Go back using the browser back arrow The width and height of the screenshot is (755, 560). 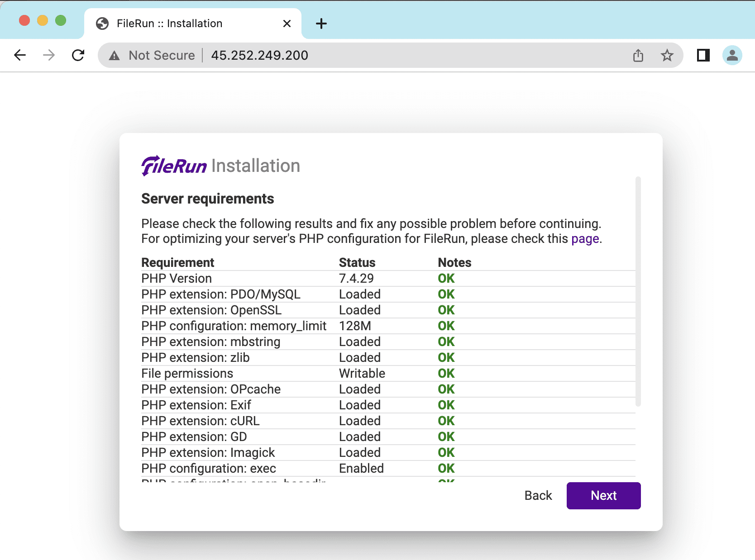pyautogui.click(x=20, y=55)
